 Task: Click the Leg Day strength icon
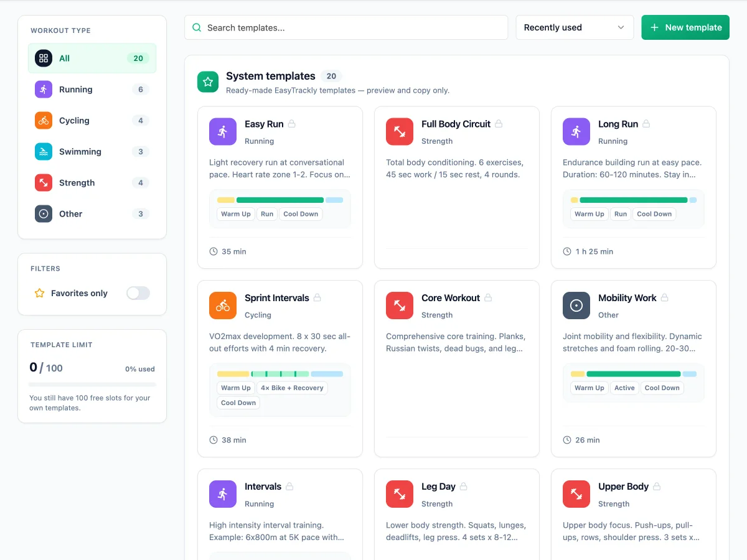pyautogui.click(x=400, y=494)
